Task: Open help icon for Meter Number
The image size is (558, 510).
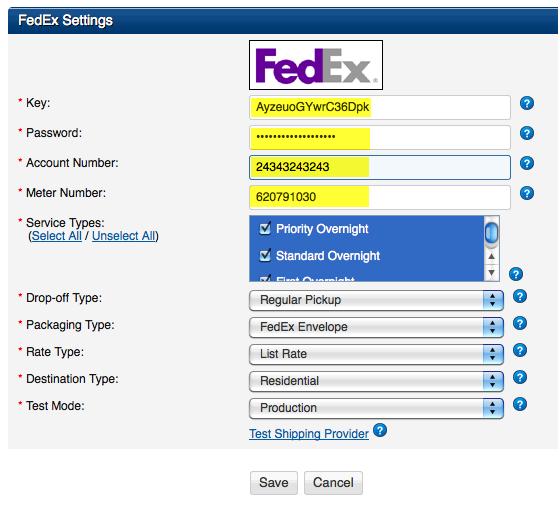Action: pyautogui.click(x=527, y=193)
